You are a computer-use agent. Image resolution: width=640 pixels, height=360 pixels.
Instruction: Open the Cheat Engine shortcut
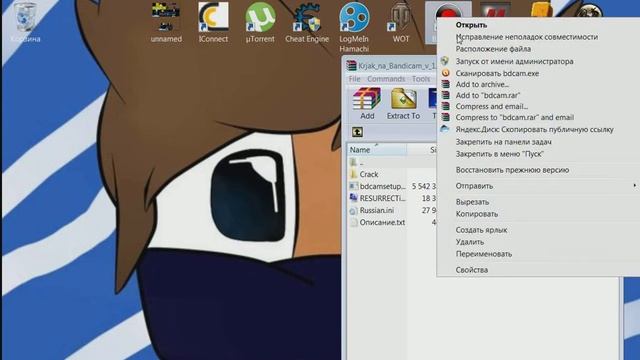pos(307,22)
